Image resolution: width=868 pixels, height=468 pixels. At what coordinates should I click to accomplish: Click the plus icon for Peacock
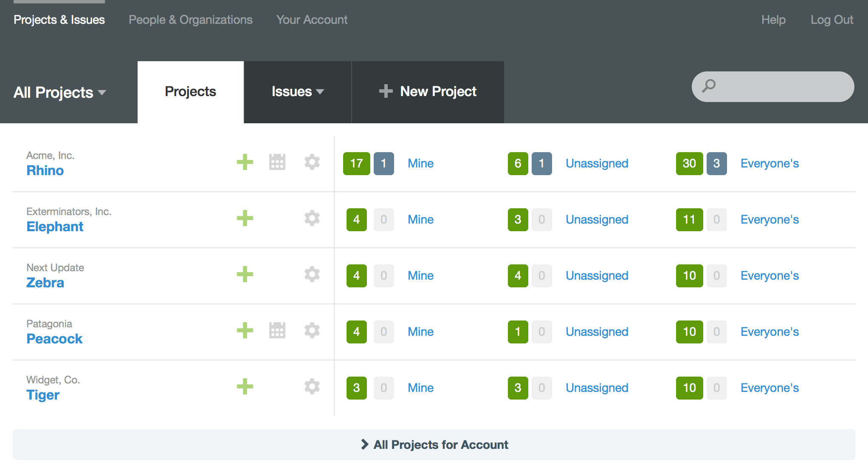click(x=245, y=331)
